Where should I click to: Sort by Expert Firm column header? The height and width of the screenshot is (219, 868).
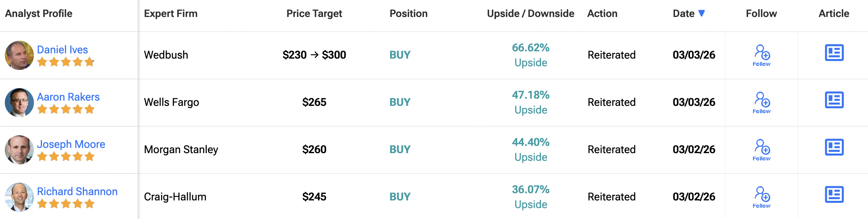point(171,14)
